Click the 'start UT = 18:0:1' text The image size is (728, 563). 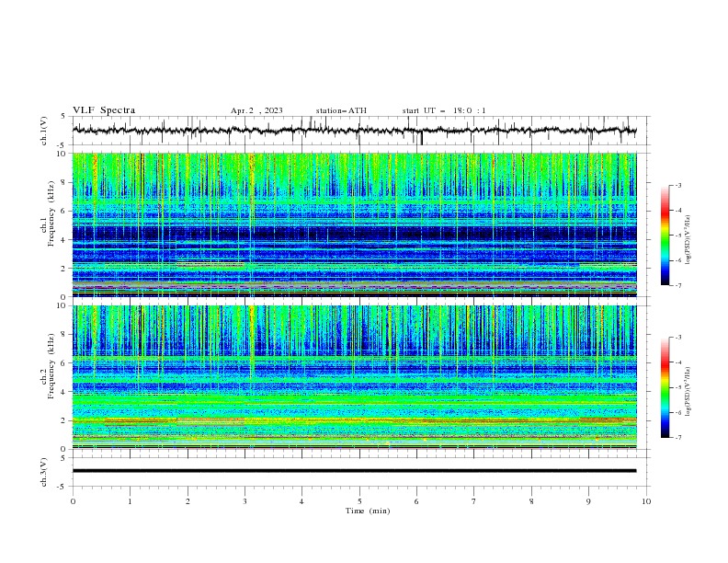pos(444,110)
